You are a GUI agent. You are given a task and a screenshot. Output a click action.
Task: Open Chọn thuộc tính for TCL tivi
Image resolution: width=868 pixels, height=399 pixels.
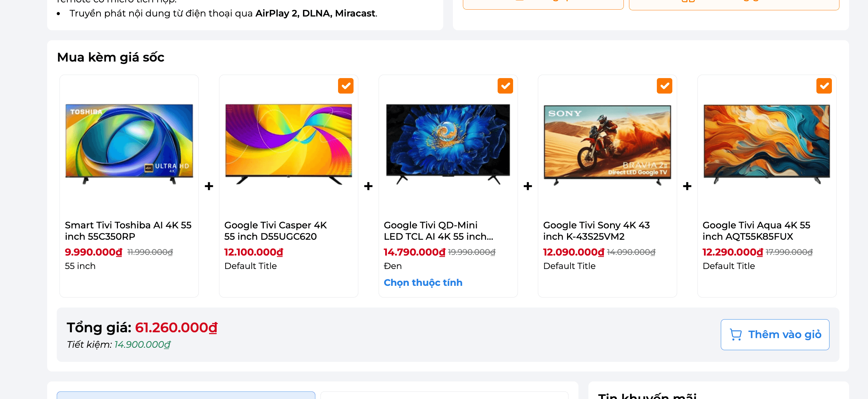423,282
